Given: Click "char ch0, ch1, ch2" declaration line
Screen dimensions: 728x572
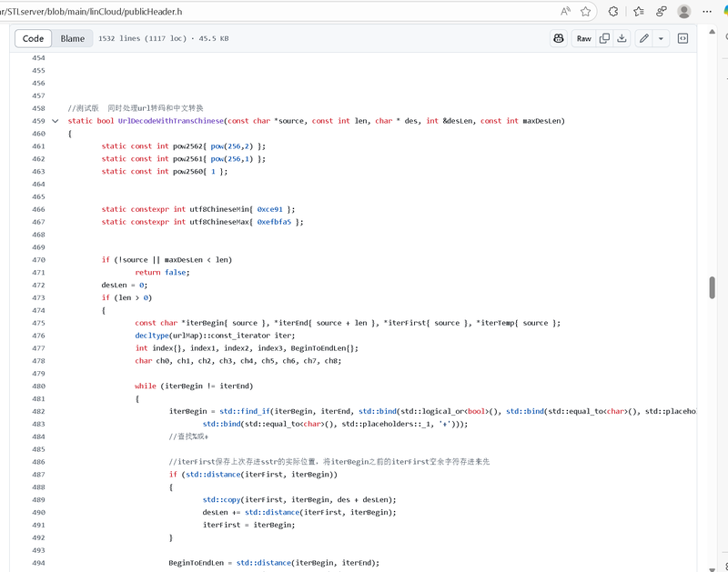Looking at the screenshot, I should 238,361.
